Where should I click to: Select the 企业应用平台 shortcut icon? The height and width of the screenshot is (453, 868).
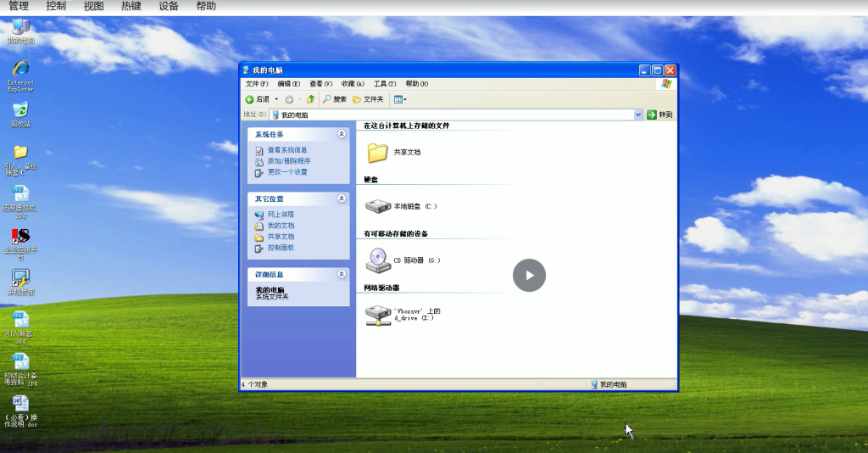[20, 243]
